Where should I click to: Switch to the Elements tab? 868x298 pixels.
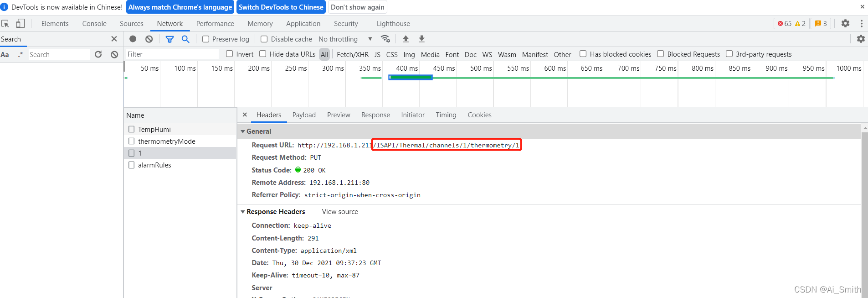pyautogui.click(x=55, y=24)
